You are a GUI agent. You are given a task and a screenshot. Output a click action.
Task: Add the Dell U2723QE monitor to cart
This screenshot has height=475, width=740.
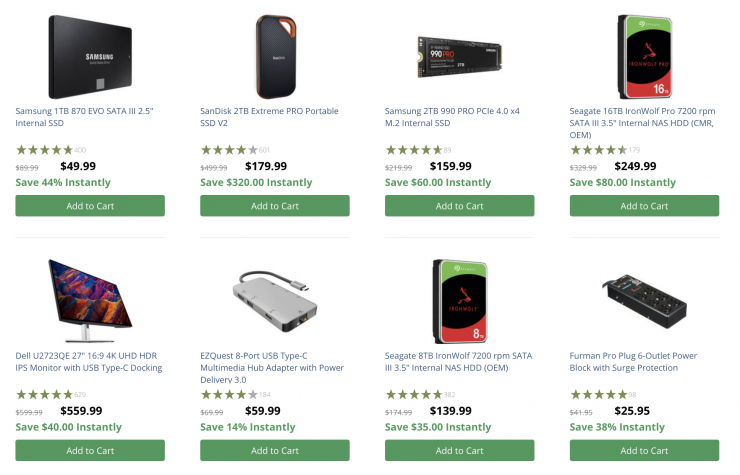coord(90,450)
